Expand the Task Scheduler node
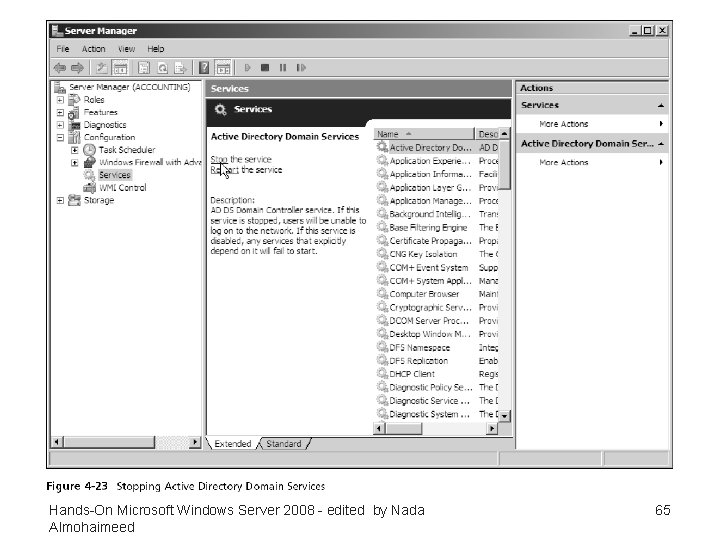The image size is (720, 540). pyautogui.click(x=74, y=150)
